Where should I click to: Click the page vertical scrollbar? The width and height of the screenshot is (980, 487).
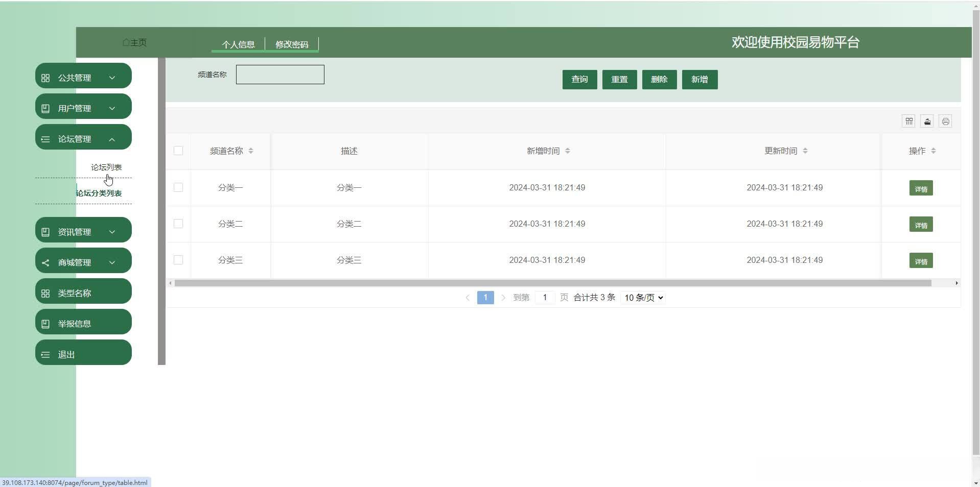point(976,233)
